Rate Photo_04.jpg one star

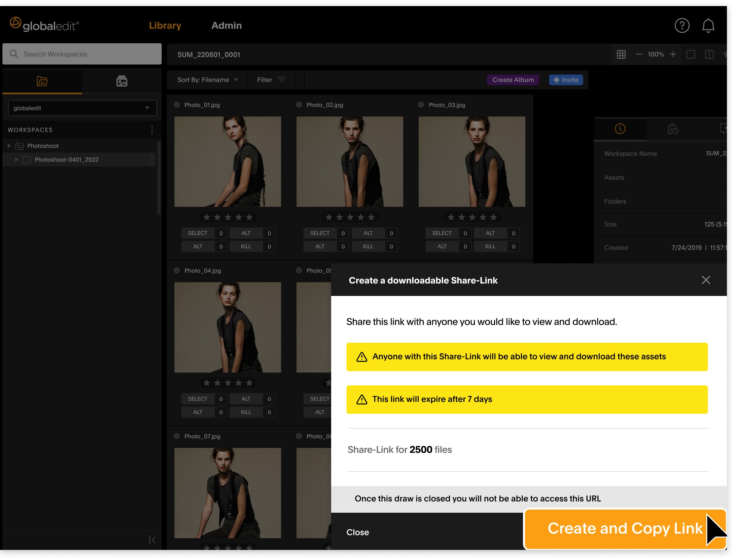click(x=207, y=383)
